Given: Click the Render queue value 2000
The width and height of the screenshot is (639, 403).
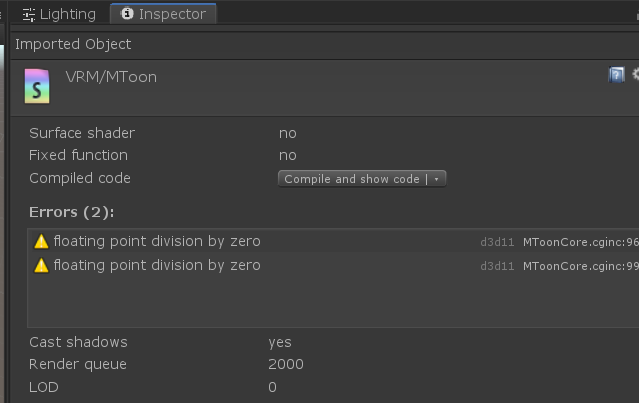Looking at the screenshot, I should [286, 364].
